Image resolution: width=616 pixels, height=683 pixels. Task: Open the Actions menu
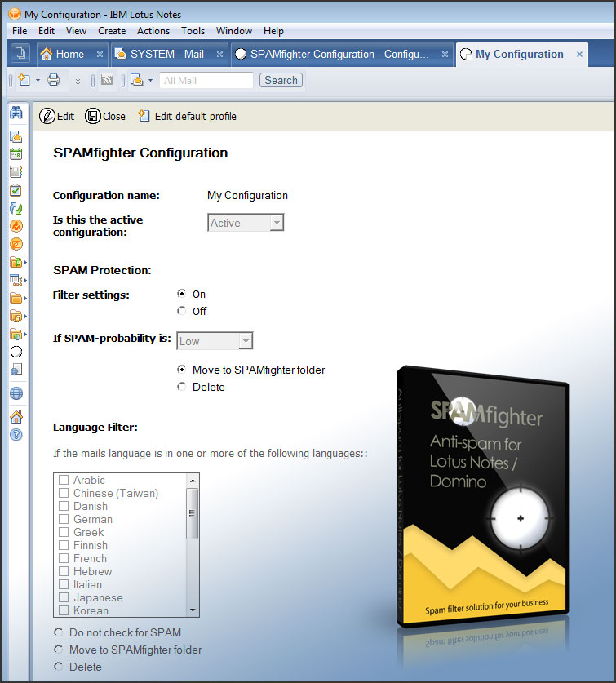pos(153,31)
